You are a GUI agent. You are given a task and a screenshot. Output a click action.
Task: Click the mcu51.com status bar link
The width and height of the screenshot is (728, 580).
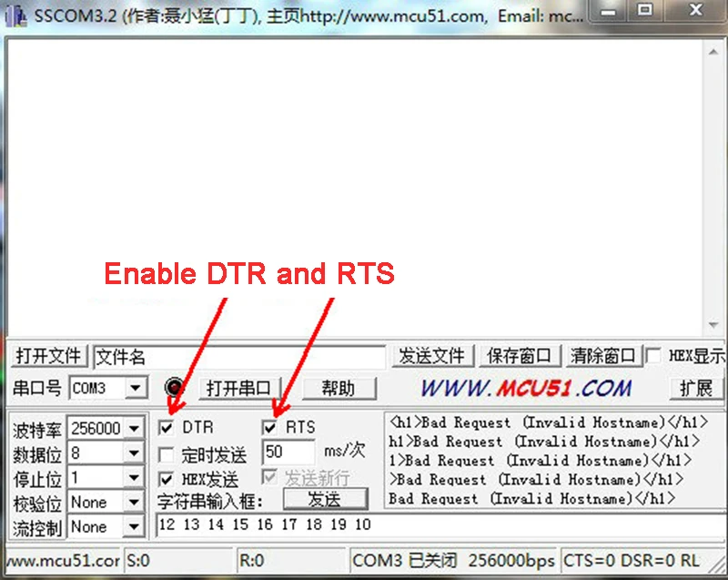(63, 561)
